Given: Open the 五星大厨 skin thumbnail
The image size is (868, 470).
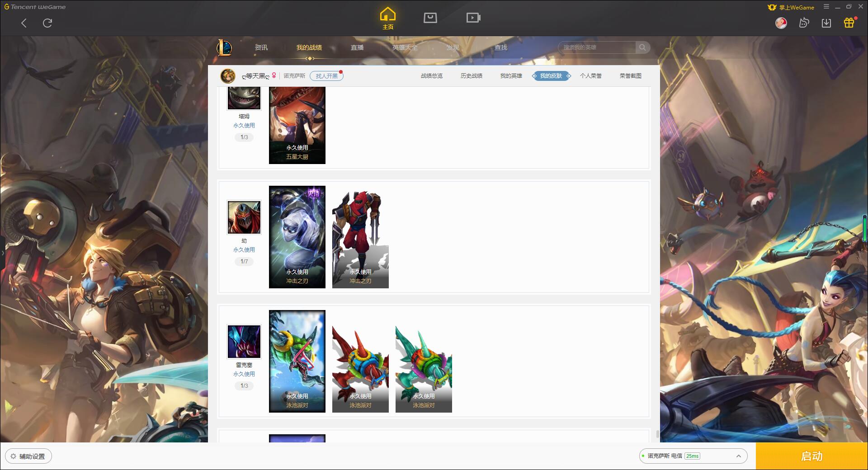Looking at the screenshot, I should pyautogui.click(x=297, y=125).
